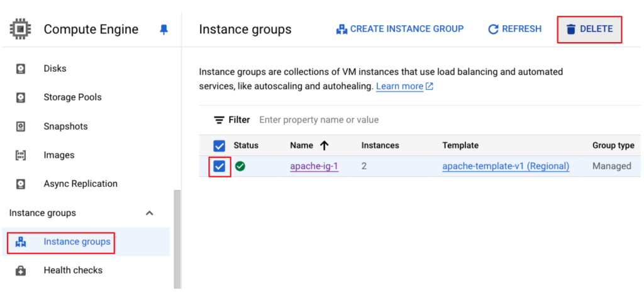
Task: Click the Health checks briefcase icon
Action: pyautogui.click(x=21, y=271)
